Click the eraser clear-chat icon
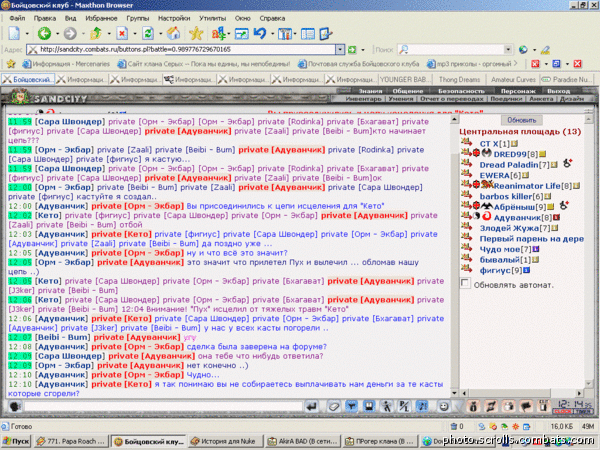Screen dimensions: 600x450 (334, 406)
